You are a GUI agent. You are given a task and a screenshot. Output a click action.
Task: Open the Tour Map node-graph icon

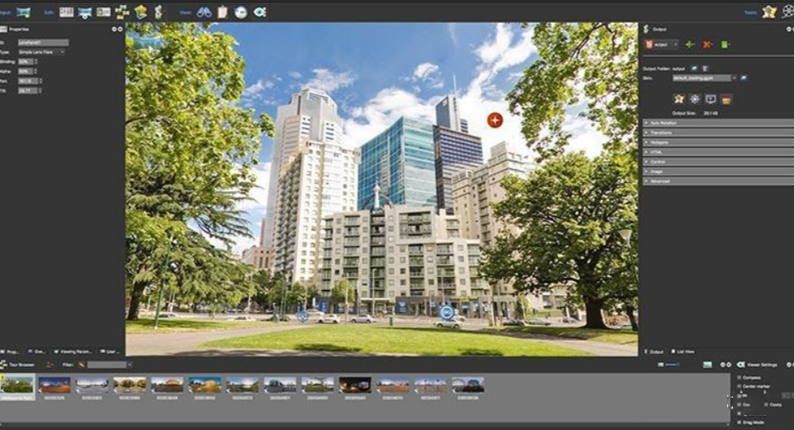pos(122,12)
